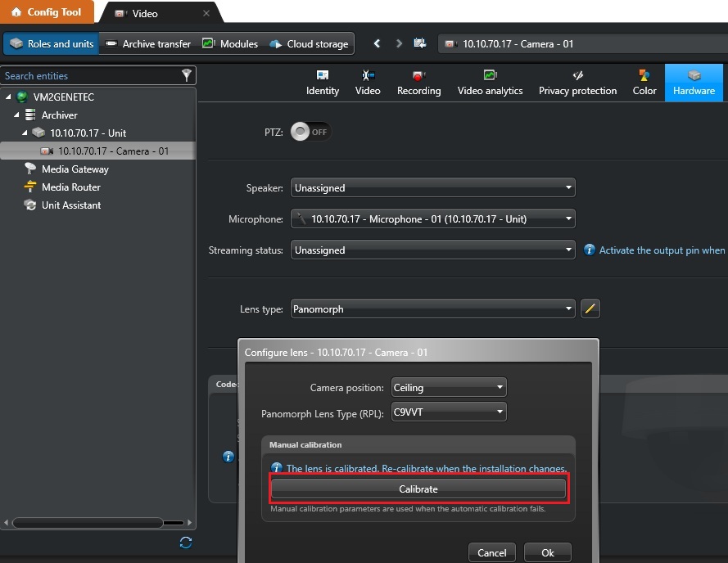Click the Calibrate button
This screenshot has height=563, width=728.
418,489
